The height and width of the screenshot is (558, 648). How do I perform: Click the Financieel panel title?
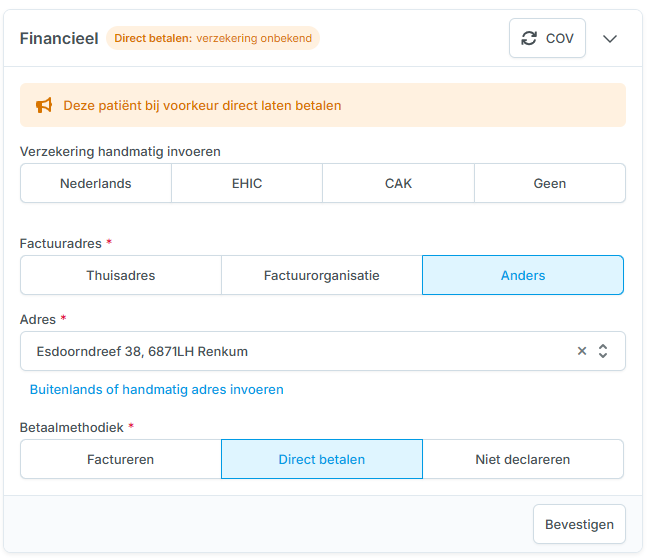[59, 39]
